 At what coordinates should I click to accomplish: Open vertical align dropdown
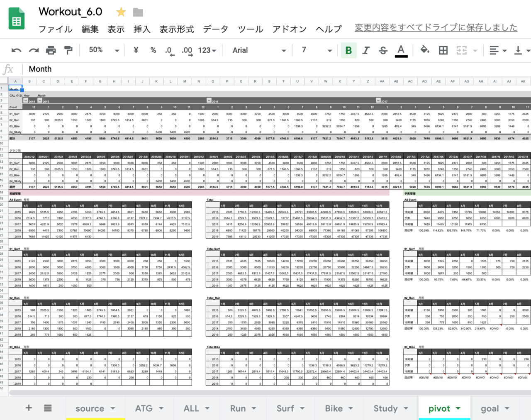[x=522, y=50]
